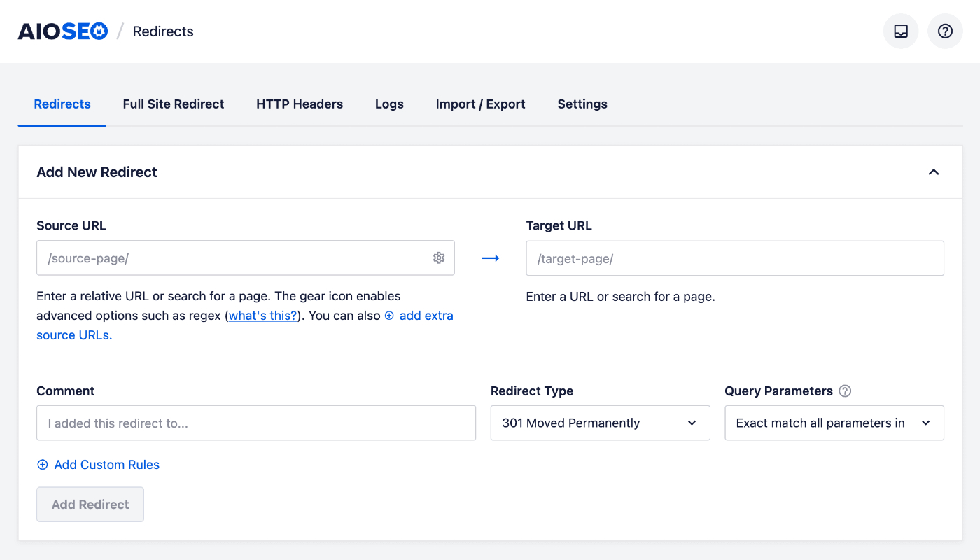This screenshot has height=560, width=980.
Task: Go to the Settings tab
Action: 582,104
